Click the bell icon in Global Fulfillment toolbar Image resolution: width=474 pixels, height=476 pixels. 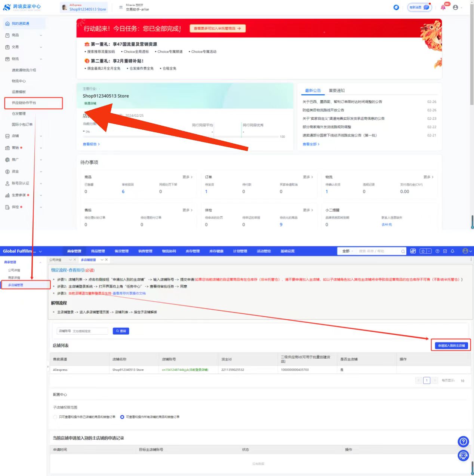tap(452, 251)
